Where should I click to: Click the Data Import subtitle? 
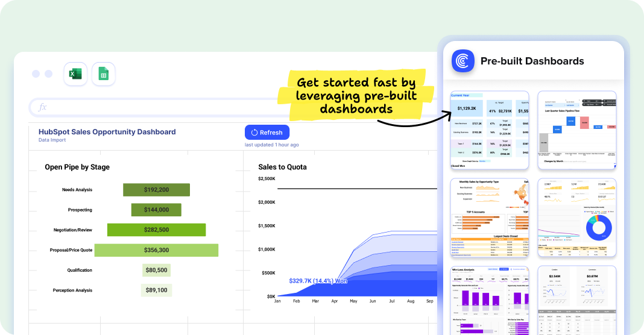tap(52, 140)
